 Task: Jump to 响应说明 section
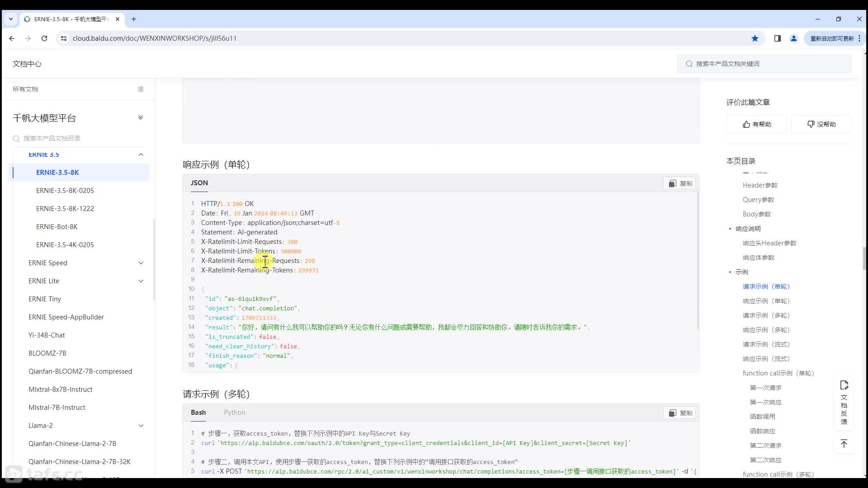coord(748,229)
